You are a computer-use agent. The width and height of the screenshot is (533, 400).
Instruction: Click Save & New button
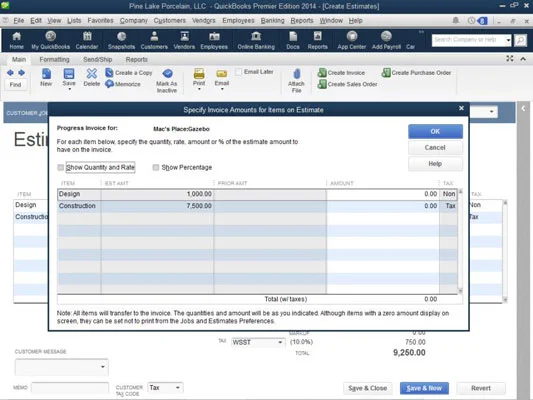pyautogui.click(x=424, y=388)
